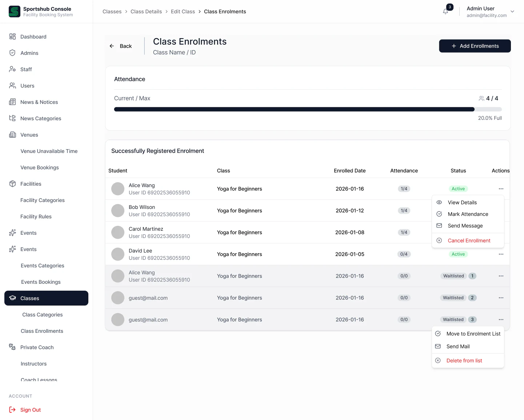
Task: Select Move to Enrolment List
Action: (468, 334)
